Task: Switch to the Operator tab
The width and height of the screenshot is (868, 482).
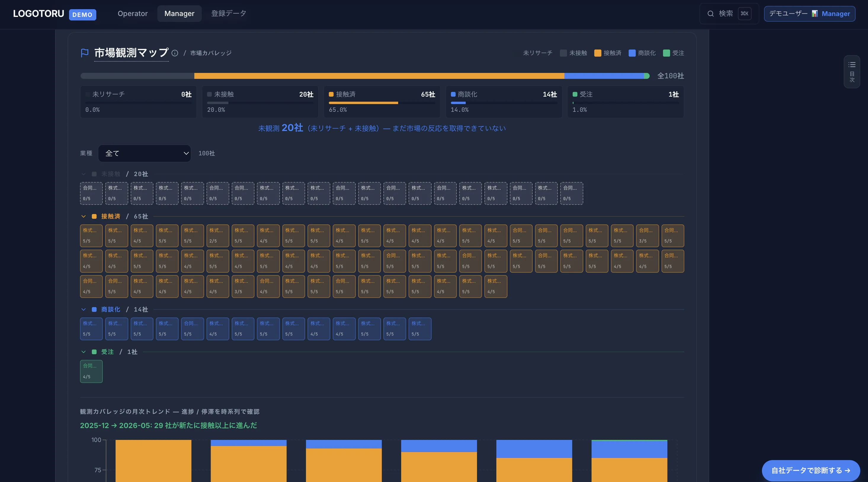Action: click(132, 13)
